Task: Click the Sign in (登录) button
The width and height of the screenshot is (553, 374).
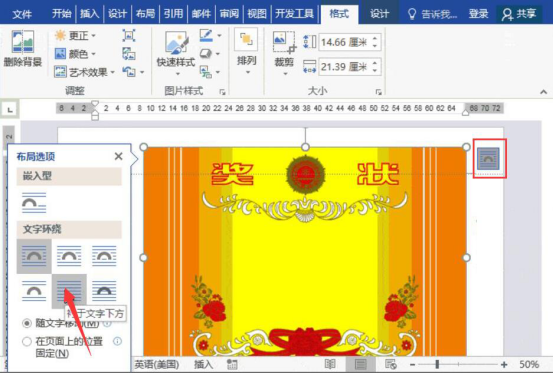Action: (x=478, y=14)
